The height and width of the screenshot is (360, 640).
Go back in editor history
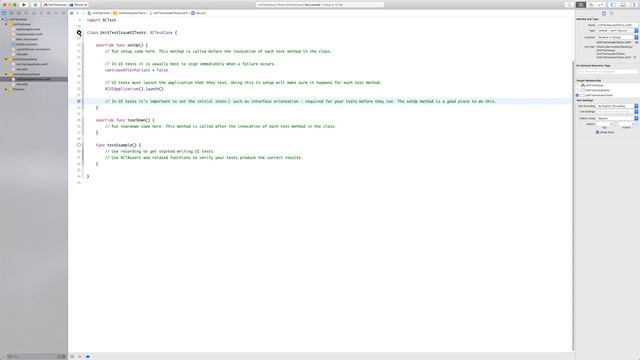point(78,13)
